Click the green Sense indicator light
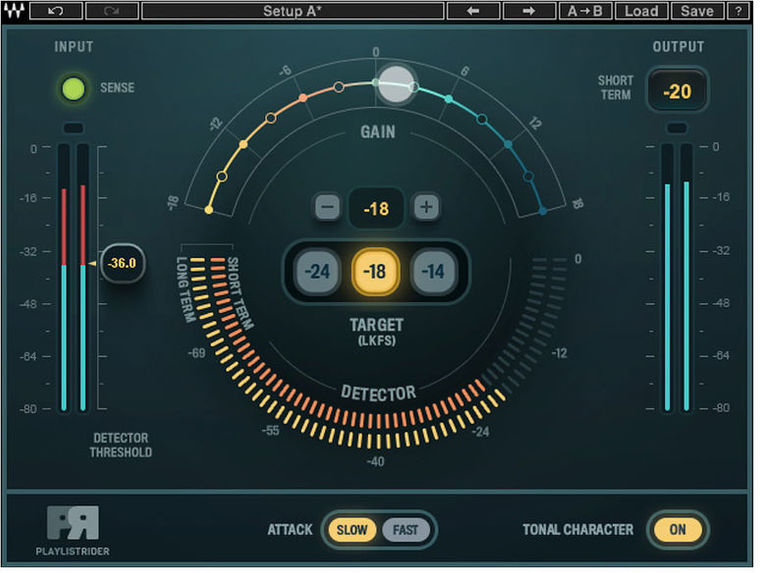 coord(74,89)
